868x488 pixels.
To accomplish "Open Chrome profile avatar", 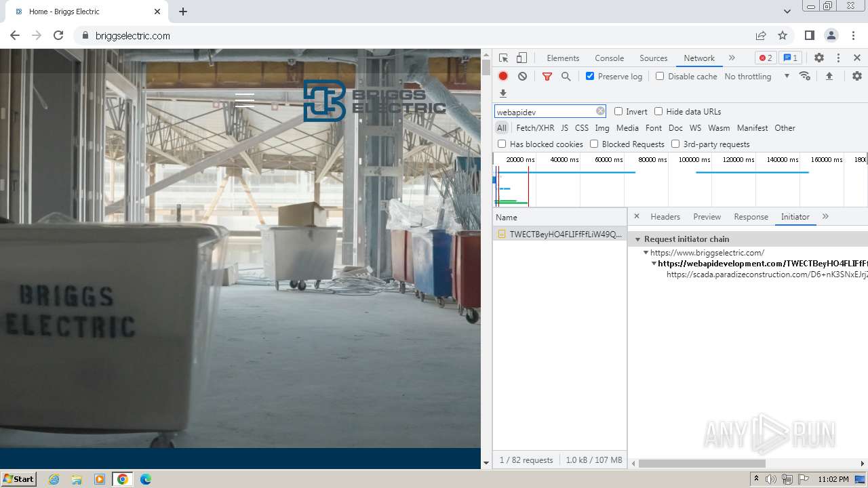I will tap(831, 35).
